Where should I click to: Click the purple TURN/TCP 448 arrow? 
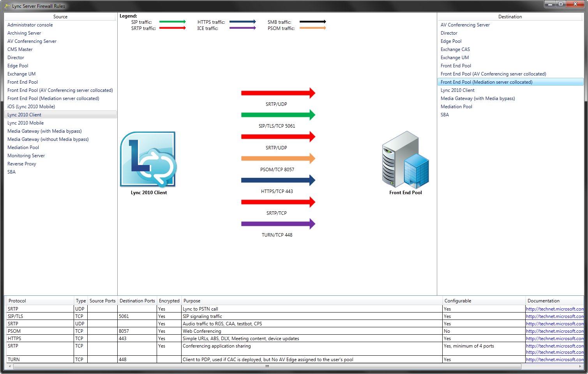point(278,224)
